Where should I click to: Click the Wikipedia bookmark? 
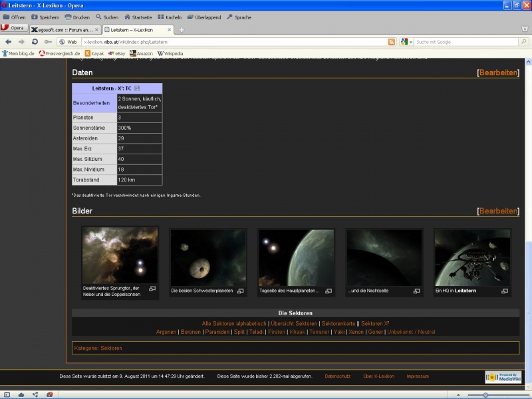[170, 53]
